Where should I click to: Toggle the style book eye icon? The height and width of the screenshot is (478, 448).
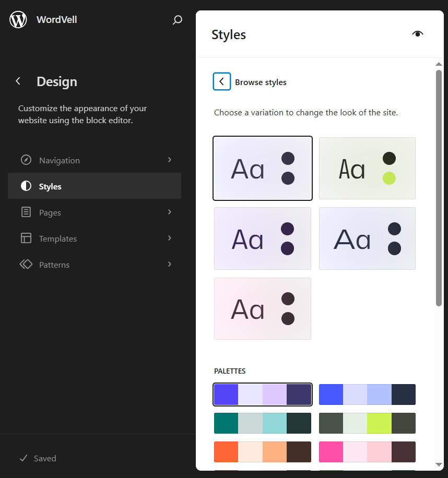point(417,34)
